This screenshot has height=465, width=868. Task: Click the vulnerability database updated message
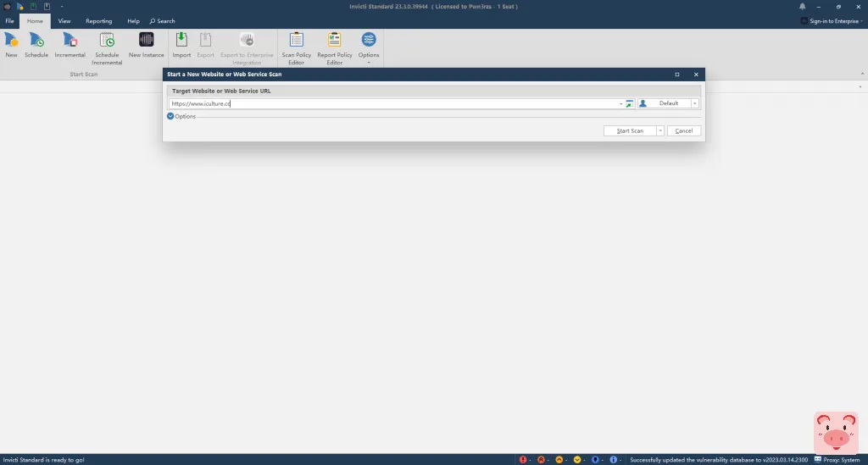coord(718,459)
